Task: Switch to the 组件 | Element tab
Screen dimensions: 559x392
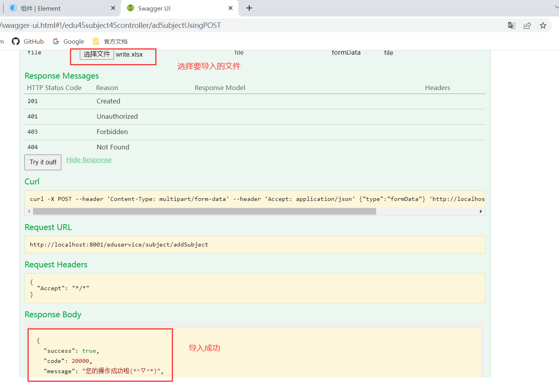Action: coord(61,8)
